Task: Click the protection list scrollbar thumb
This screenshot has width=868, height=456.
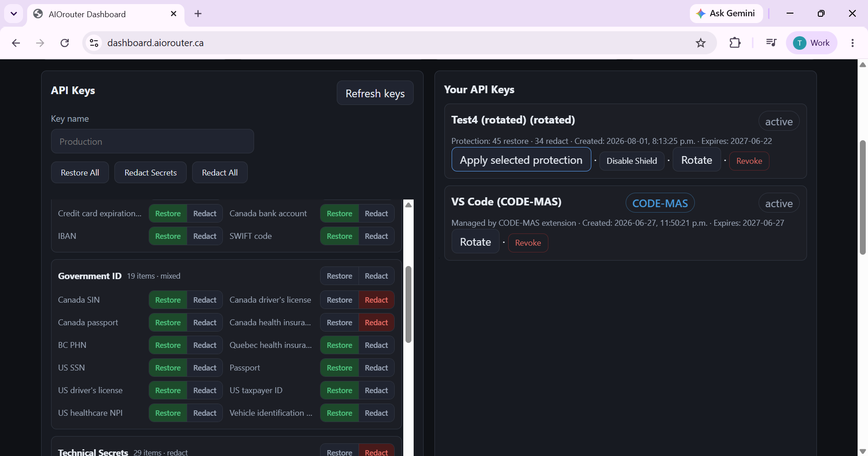Action: 408,304
